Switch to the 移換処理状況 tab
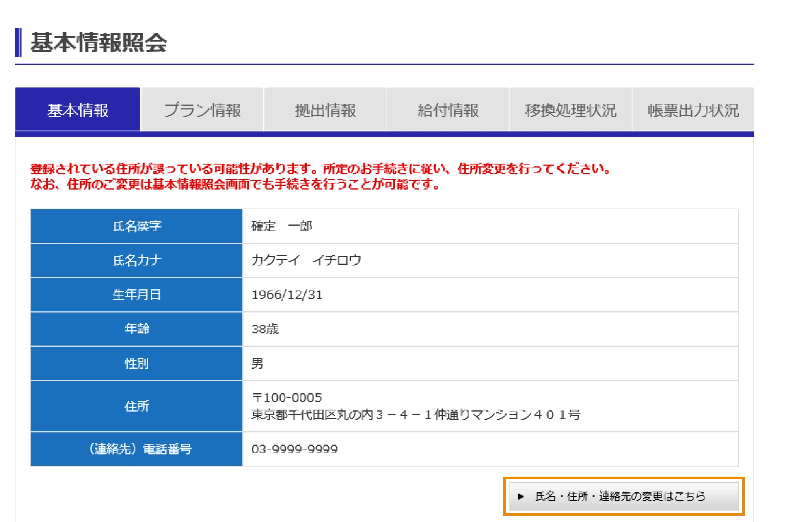The width and height of the screenshot is (812, 522). [571, 110]
